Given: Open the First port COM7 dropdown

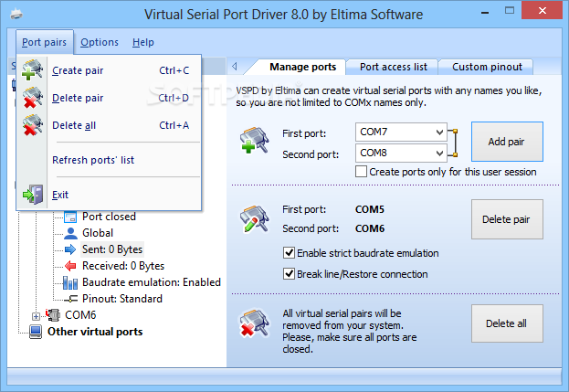Looking at the screenshot, I should [439, 132].
